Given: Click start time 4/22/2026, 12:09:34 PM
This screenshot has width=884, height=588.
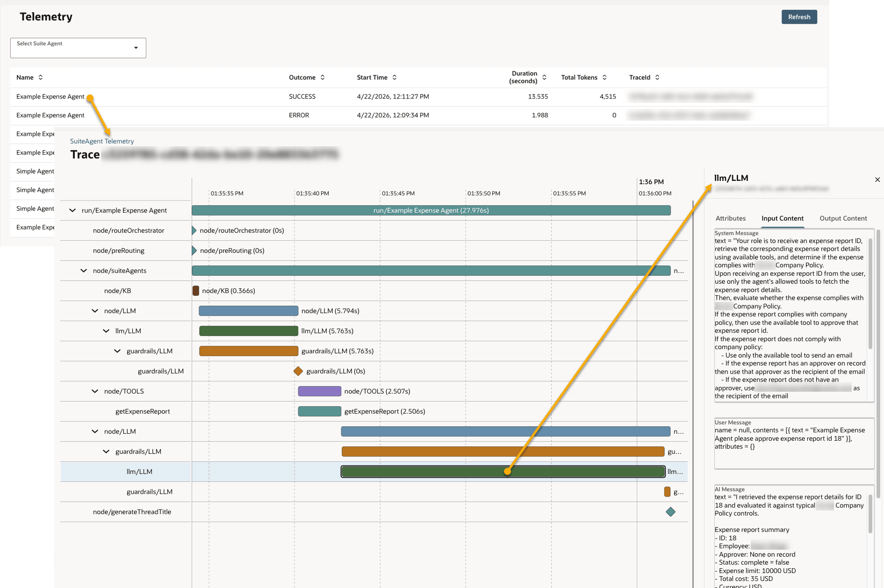Looking at the screenshot, I should point(393,115).
